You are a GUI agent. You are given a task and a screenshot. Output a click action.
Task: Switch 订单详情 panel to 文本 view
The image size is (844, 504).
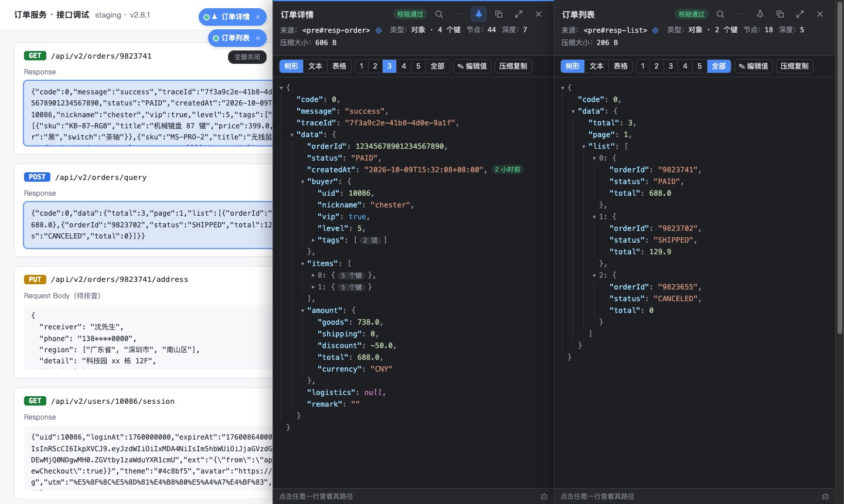(x=315, y=66)
